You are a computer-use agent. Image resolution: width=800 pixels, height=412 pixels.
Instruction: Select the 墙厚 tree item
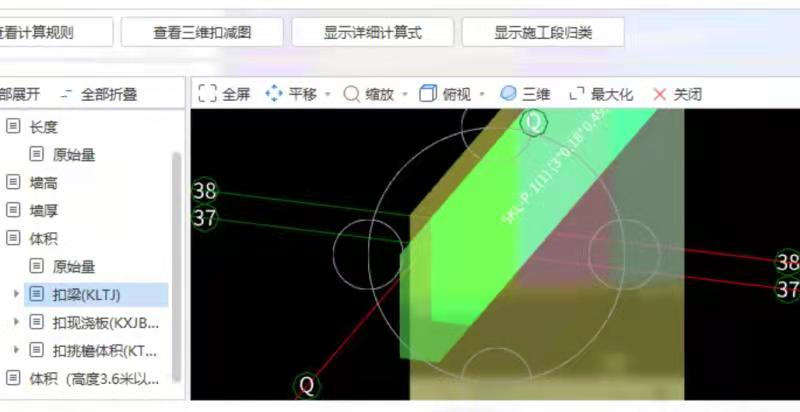43,211
